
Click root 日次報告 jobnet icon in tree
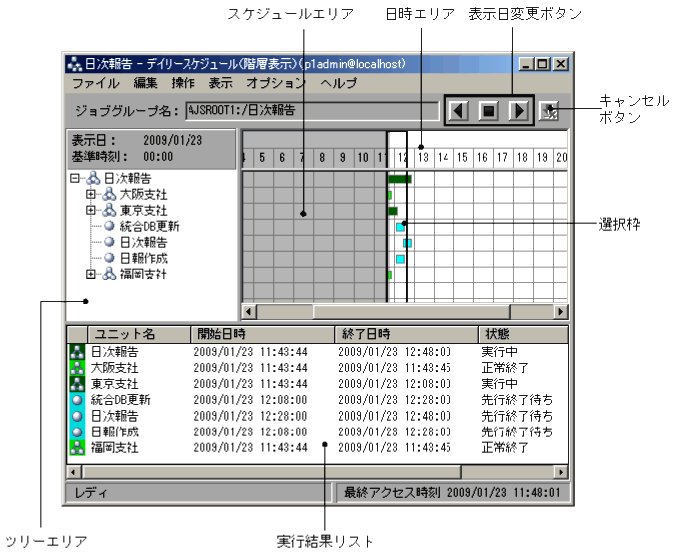coord(94,178)
